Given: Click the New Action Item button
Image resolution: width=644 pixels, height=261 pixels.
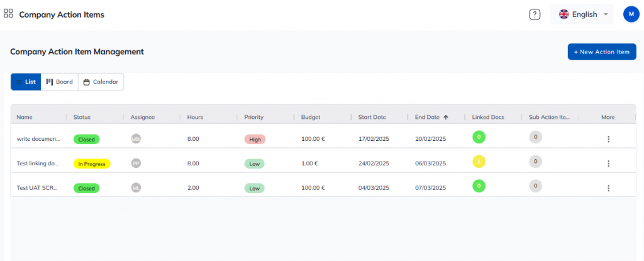Looking at the screenshot, I should pyautogui.click(x=602, y=52).
